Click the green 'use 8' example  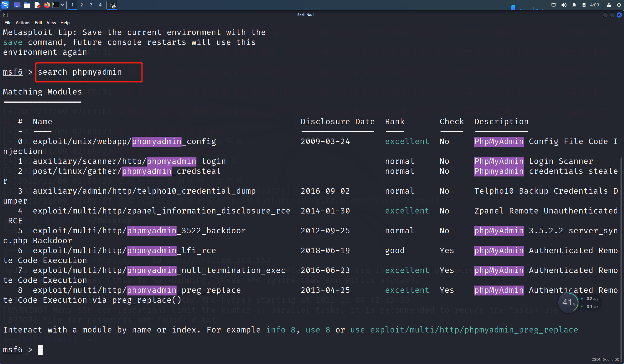tap(318, 330)
